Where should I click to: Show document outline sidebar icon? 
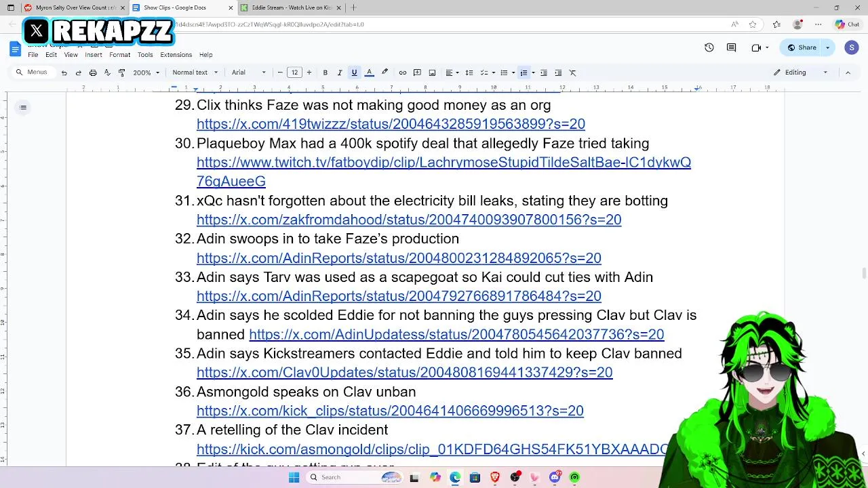[x=23, y=107]
